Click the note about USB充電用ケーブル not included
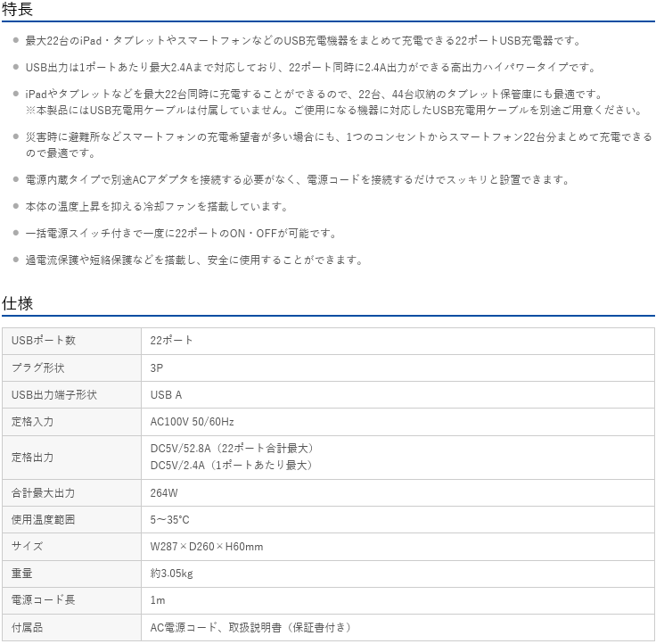This screenshot has width=656, height=644. 332,110
